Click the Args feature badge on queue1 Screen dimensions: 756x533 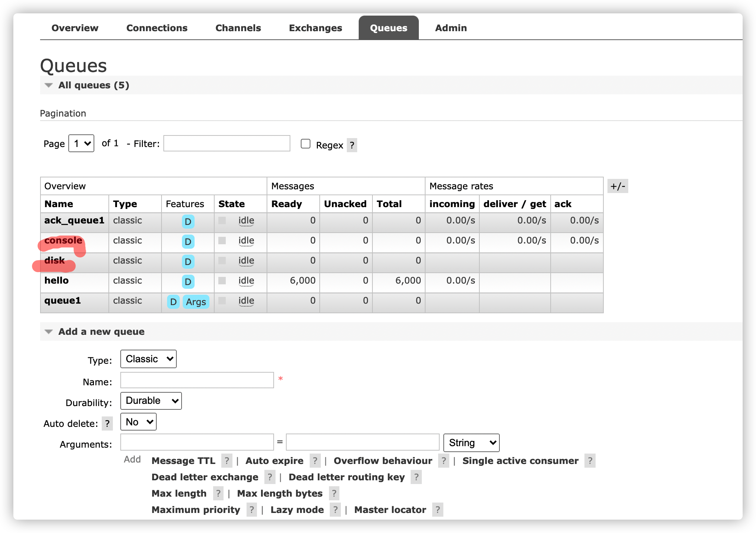(x=196, y=302)
